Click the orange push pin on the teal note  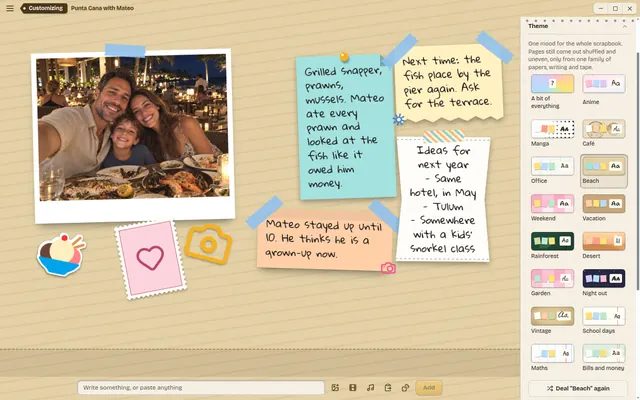pos(344,56)
